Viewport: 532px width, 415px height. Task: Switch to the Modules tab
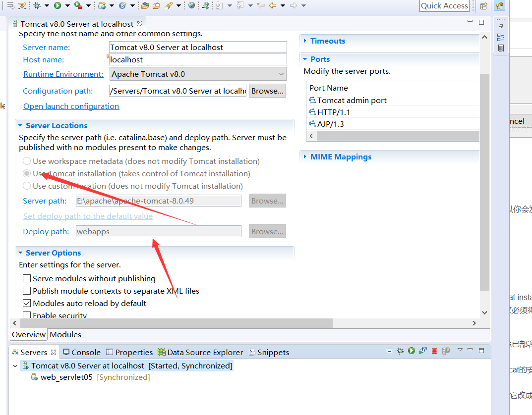[65, 335]
